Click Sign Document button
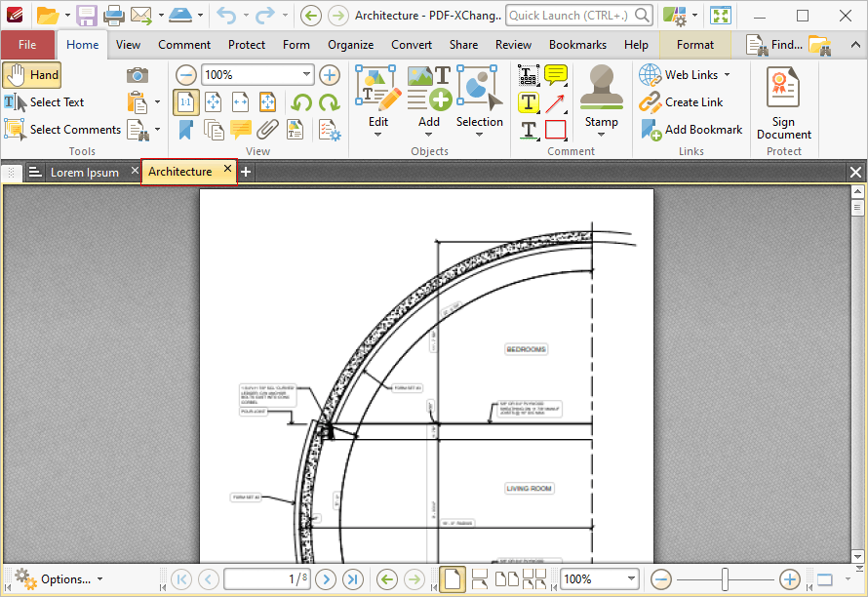Screen dimensions: 868x597 783,103
